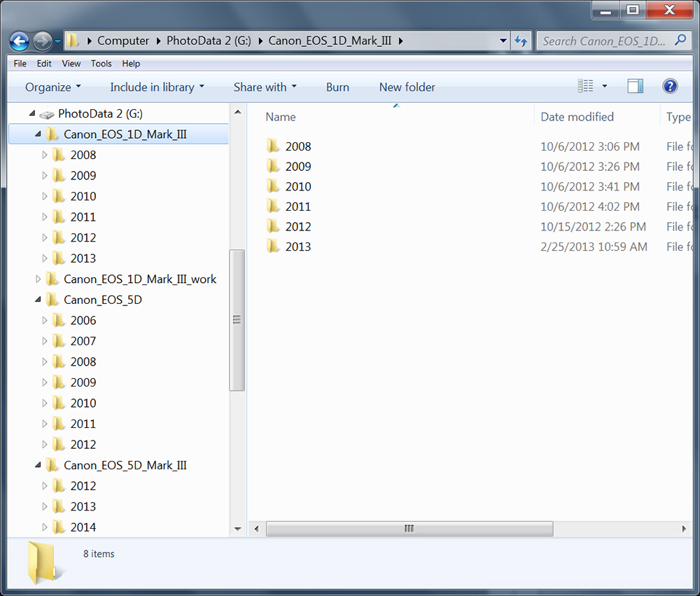Select 2010 folder under Canon_EOS_5D
Screen dimensions: 700x596
click(83, 403)
